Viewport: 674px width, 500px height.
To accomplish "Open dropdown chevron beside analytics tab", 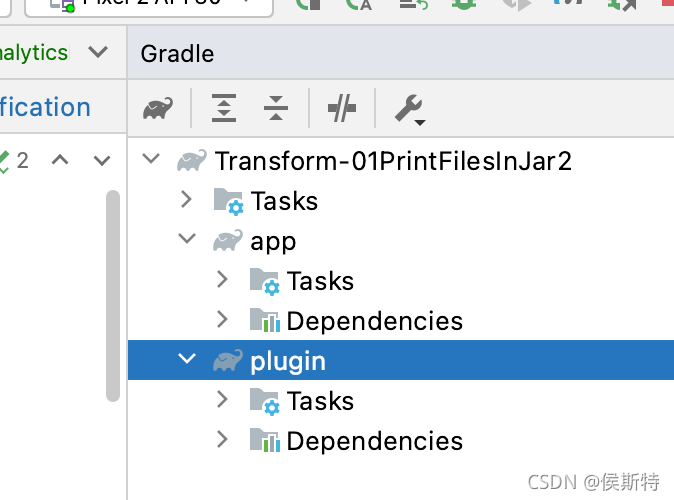I will [x=98, y=52].
